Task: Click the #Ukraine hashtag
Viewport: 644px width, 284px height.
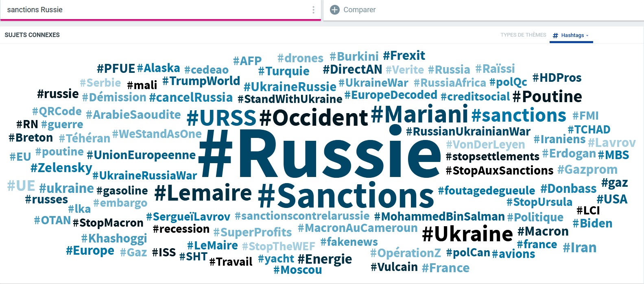Action: pyautogui.click(x=467, y=234)
